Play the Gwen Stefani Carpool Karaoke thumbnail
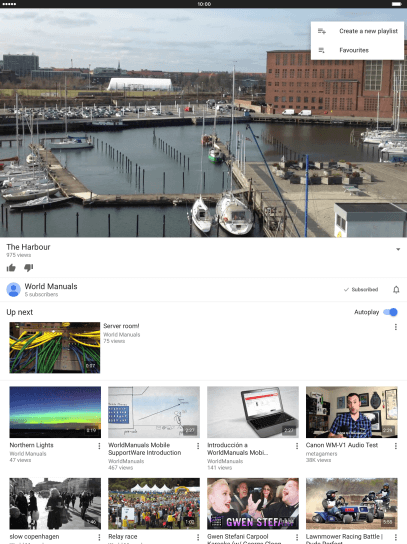 [x=253, y=504]
